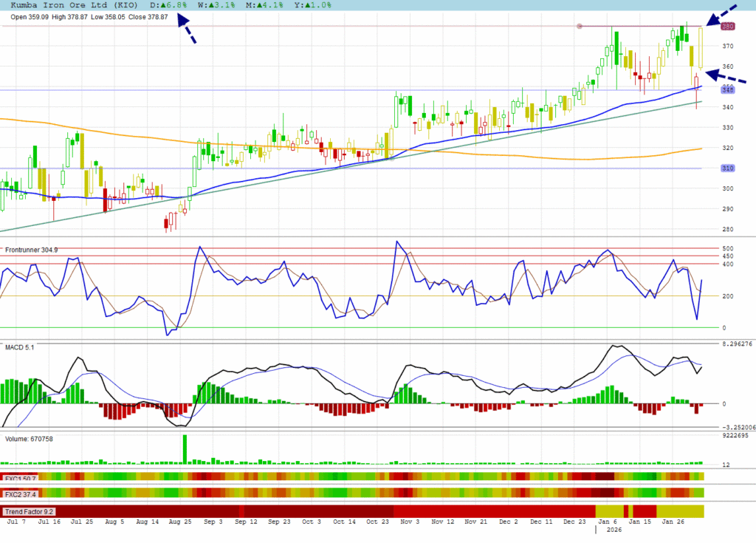This screenshot has width=756, height=543.
Task: Click the arrow pointing at the last candle's low
Action: pos(726,75)
